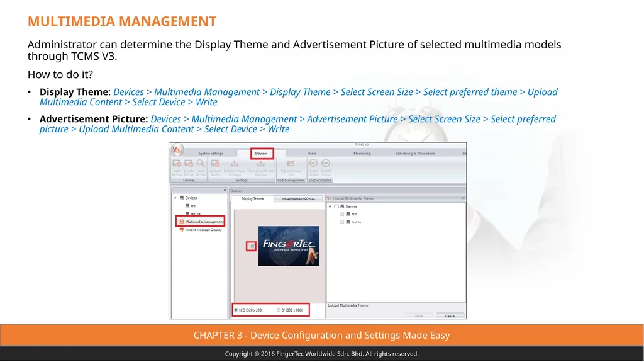
Task: Open the Monitoring ribbon tab
Action: coord(362,154)
